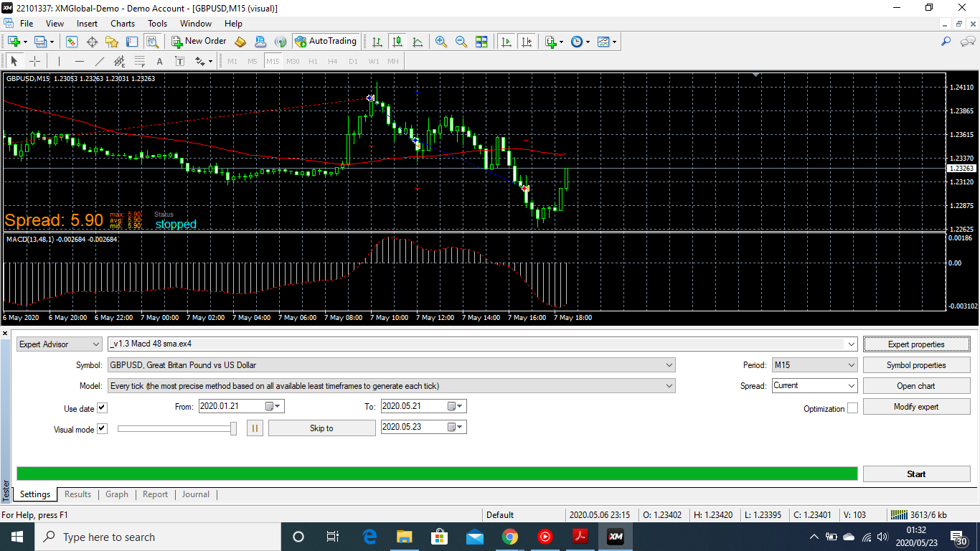Select the trendline drawing tool
Image resolution: width=980 pixels, height=551 pixels.
point(100,61)
